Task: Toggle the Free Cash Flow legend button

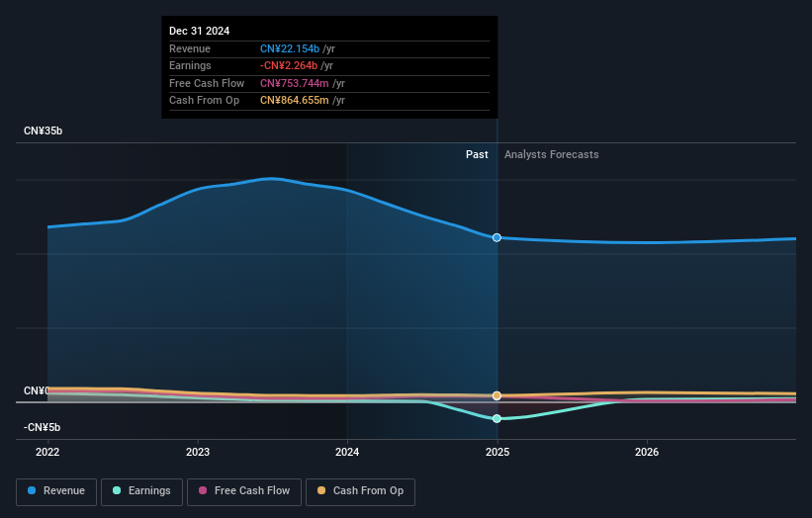Action: click(x=244, y=491)
